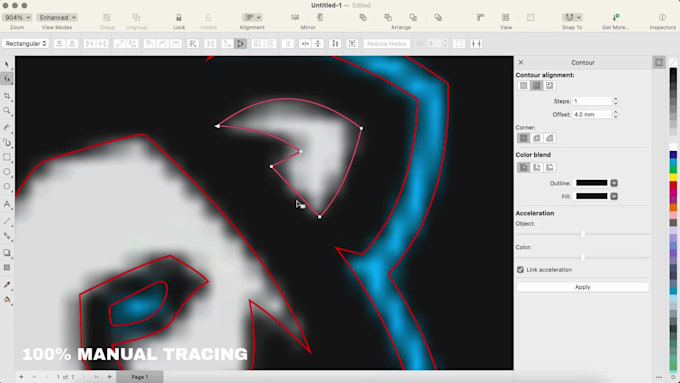
Task: Toggle Link acceleration checkbox
Action: [x=520, y=270]
